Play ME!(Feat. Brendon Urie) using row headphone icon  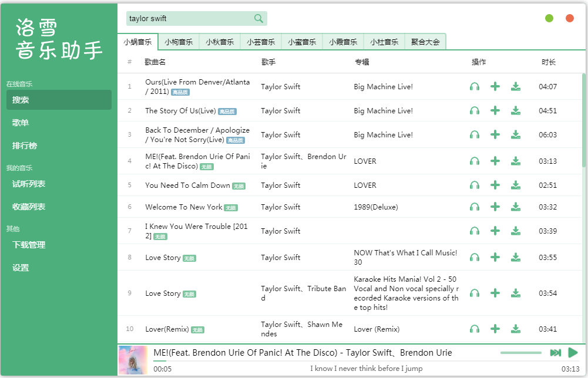pyautogui.click(x=475, y=161)
